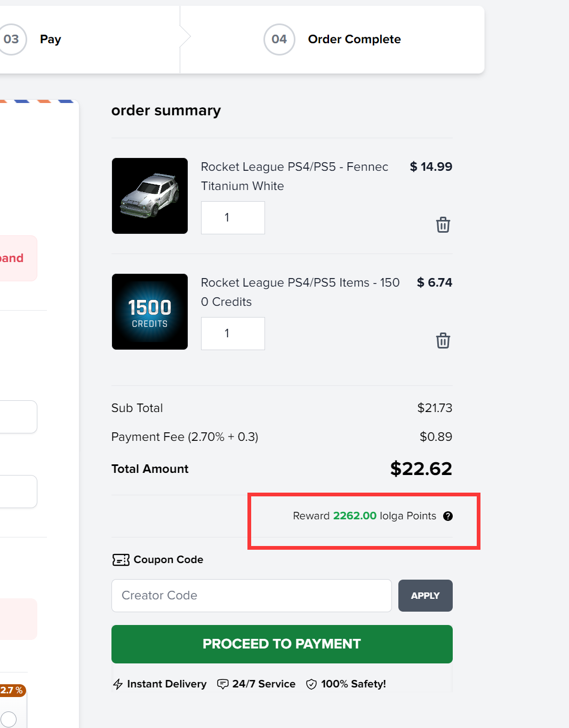Click the coupon ticket icon

pyautogui.click(x=121, y=560)
